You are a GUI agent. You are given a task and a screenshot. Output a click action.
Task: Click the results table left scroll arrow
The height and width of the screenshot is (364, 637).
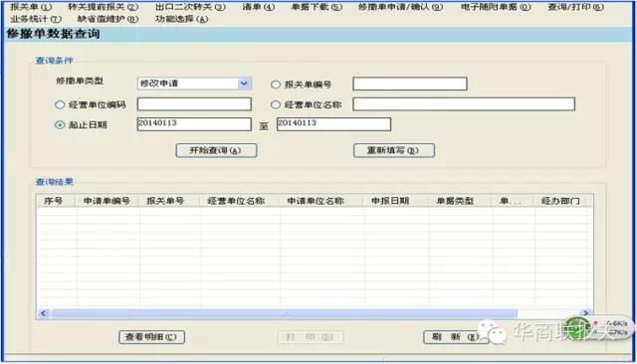tap(43, 313)
